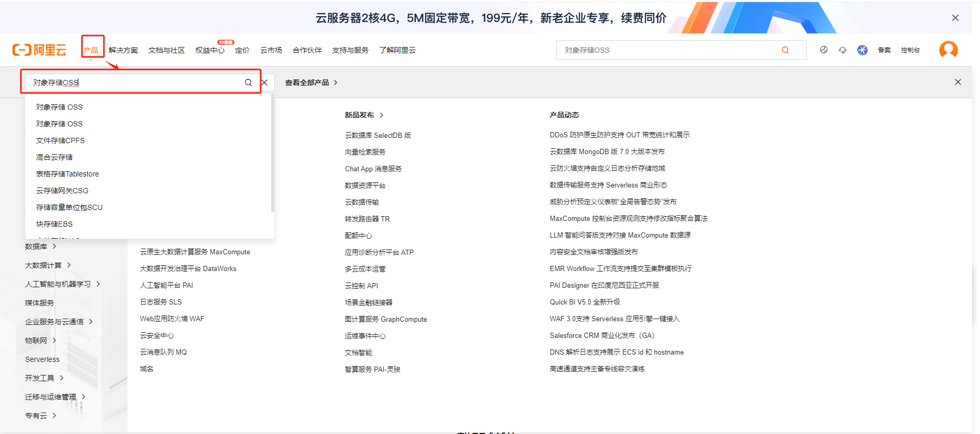The image size is (980, 434).
Task: Open the 支持与服务 menu
Action: point(351,50)
